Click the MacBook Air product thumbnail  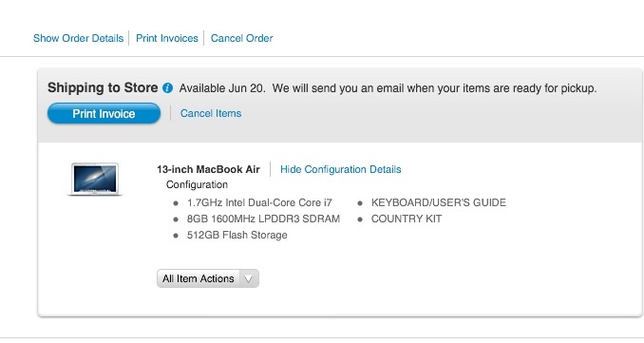pos(95,179)
